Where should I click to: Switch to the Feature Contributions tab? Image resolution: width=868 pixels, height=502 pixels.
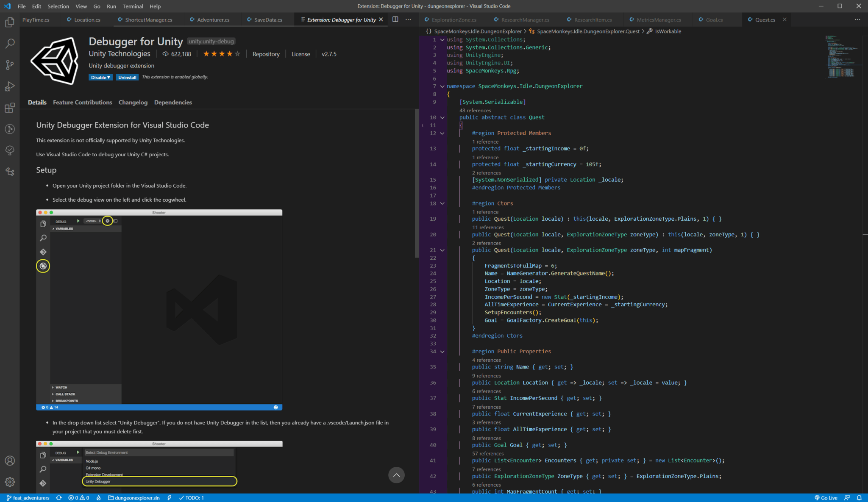(82, 102)
